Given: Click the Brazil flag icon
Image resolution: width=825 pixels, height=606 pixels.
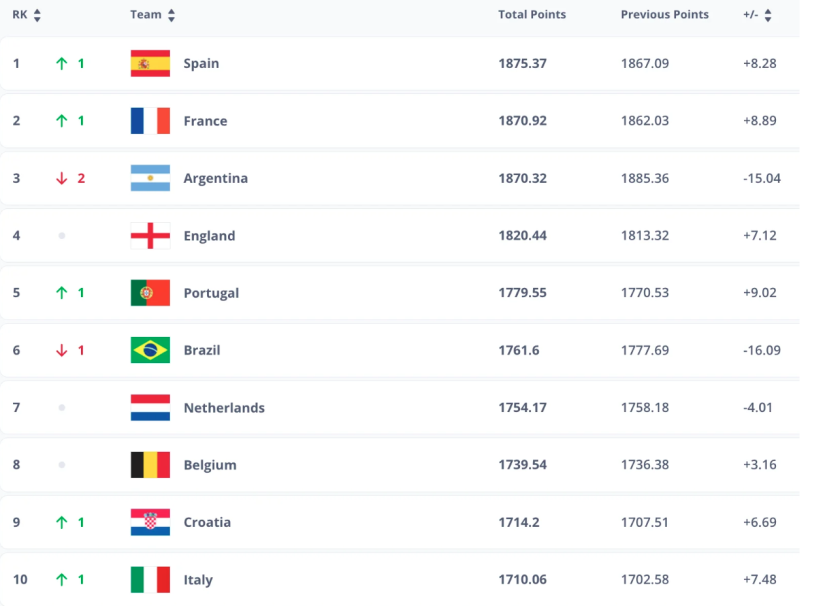Looking at the screenshot, I should click(x=150, y=350).
